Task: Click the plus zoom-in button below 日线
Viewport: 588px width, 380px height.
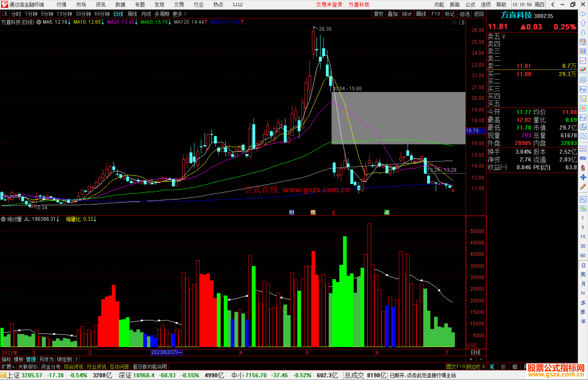Action: (471, 359)
